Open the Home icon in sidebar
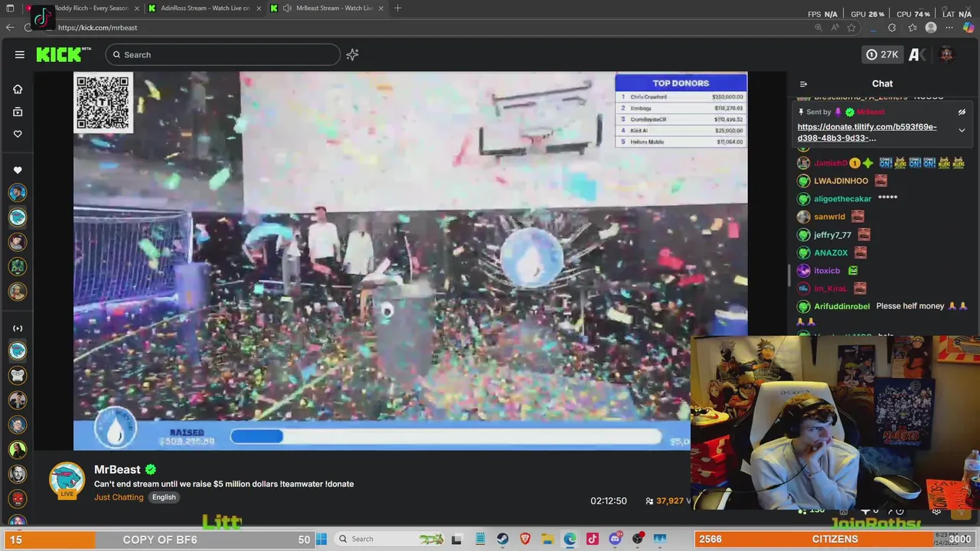The image size is (980, 551). pyautogui.click(x=18, y=89)
